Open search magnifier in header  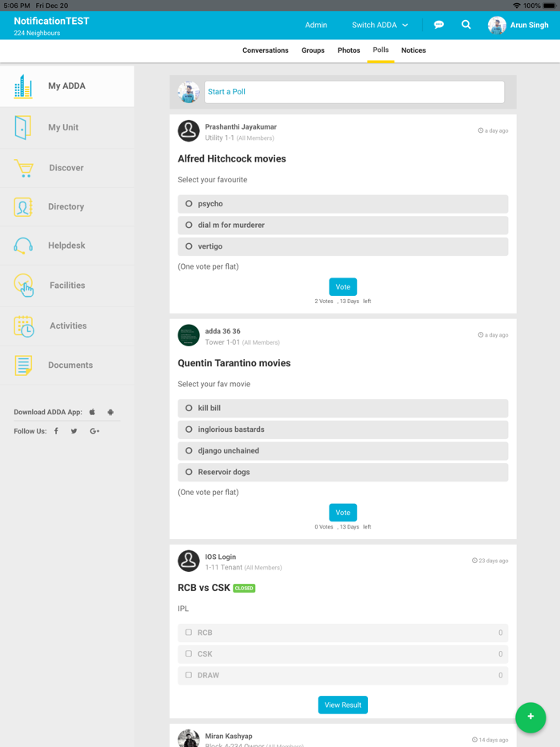tap(466, 25)
